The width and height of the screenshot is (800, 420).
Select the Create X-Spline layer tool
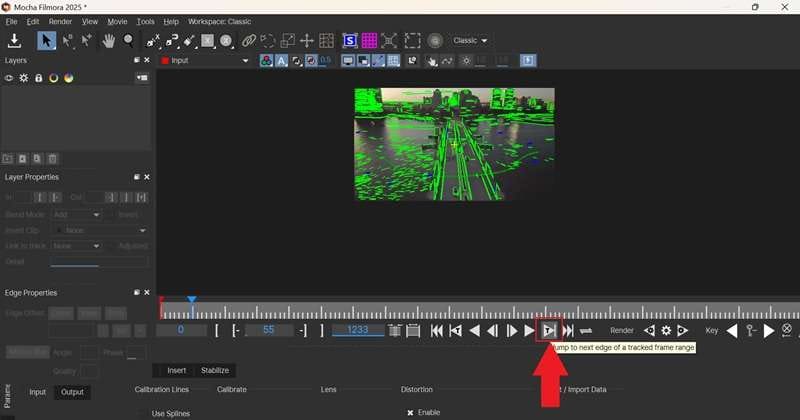click(x=153, y=40)
